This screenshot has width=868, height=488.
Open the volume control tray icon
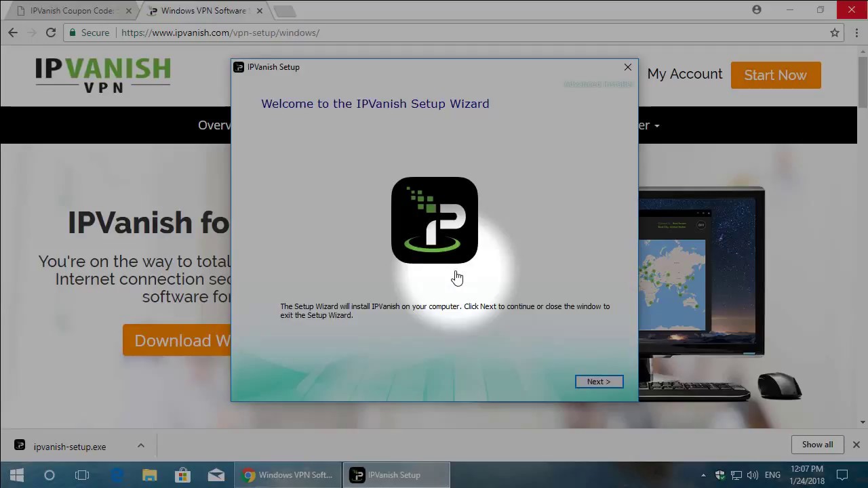coord(752,475)
